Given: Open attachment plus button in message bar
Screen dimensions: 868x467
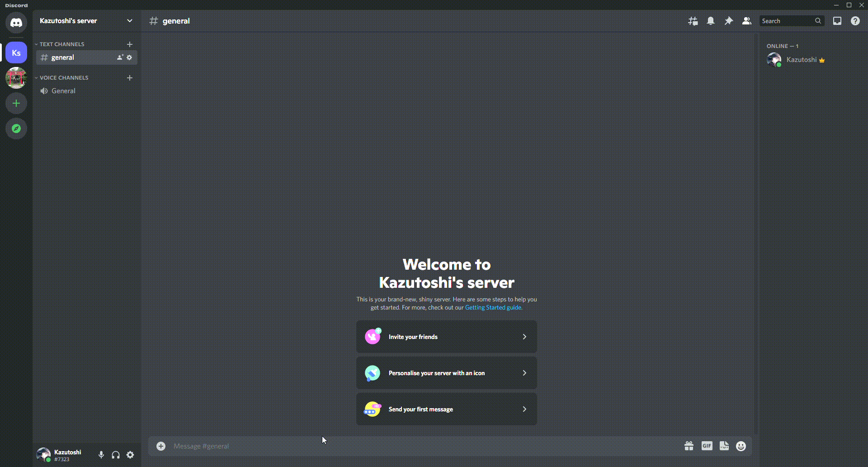Looking at the screenshot, I should pos(161,446).
